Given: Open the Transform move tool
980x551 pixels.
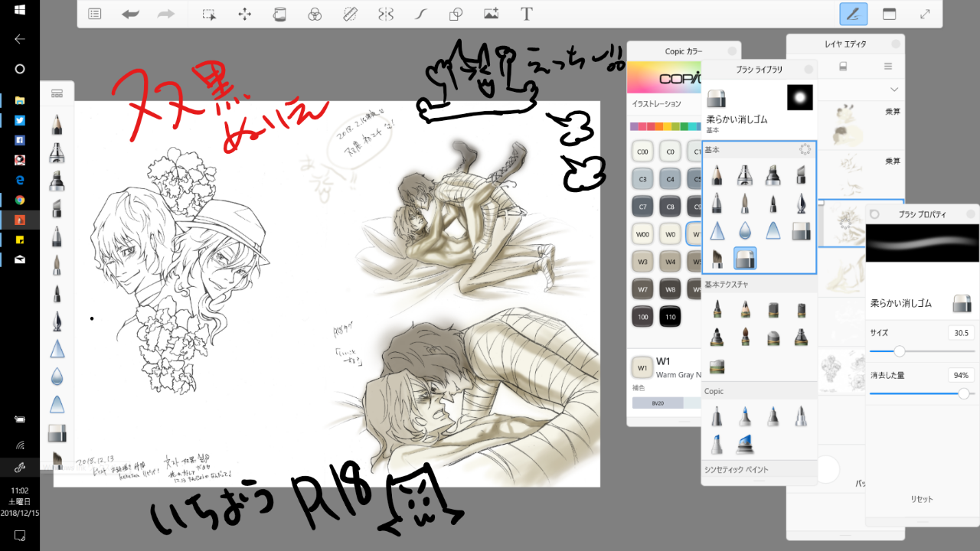Looking at the screenshot, I should point(245,14).
